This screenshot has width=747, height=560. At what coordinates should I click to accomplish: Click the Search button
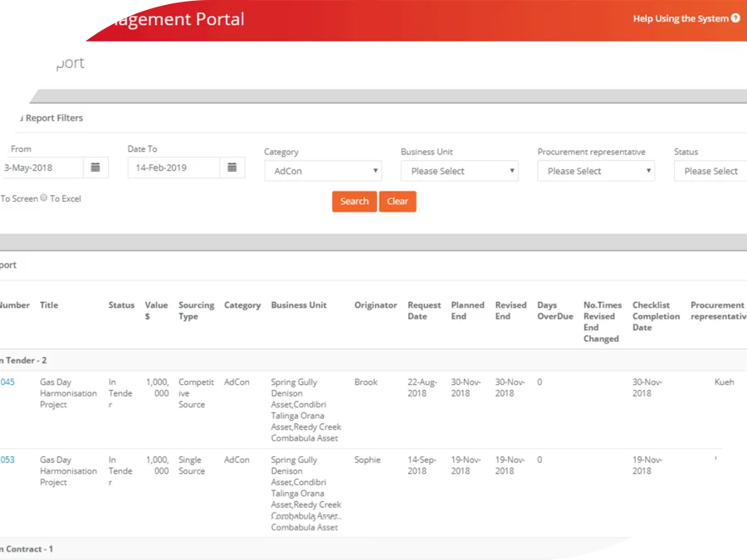[354, 202]
